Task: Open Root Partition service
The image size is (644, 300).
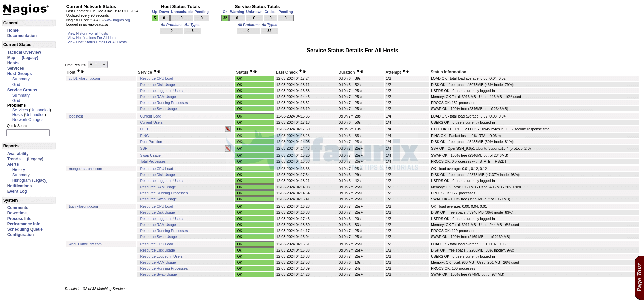Action: coord(151,142)
